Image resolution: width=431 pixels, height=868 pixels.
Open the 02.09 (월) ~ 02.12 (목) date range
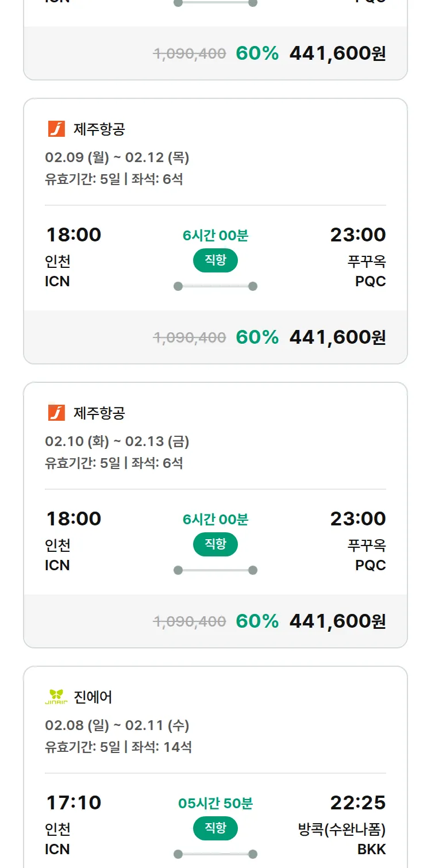(x=117, y=158)
